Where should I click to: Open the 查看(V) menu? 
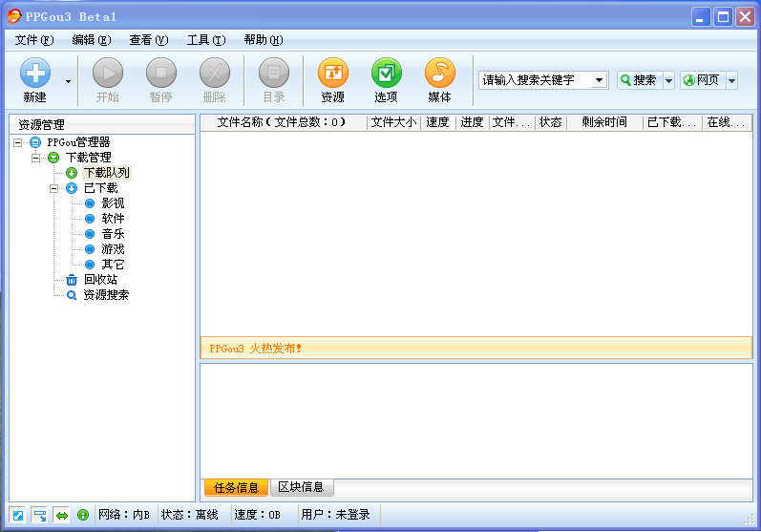point(149,40)
